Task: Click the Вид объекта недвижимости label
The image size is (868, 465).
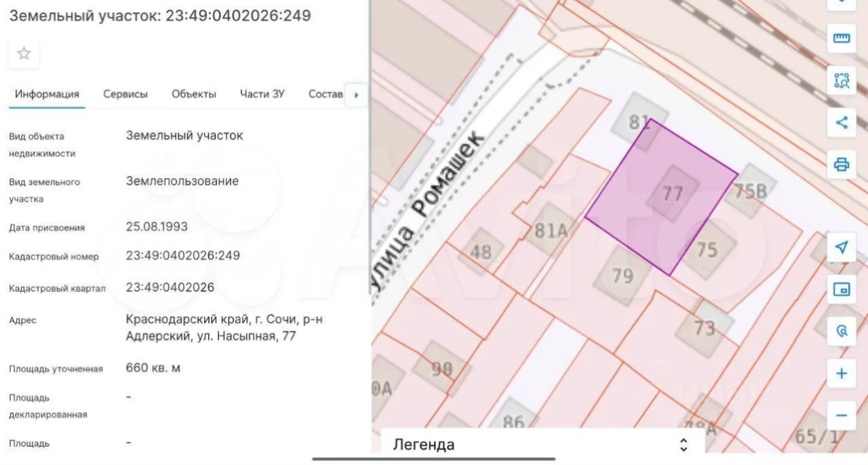Action: pyautogui.click(x=42, y=145)
